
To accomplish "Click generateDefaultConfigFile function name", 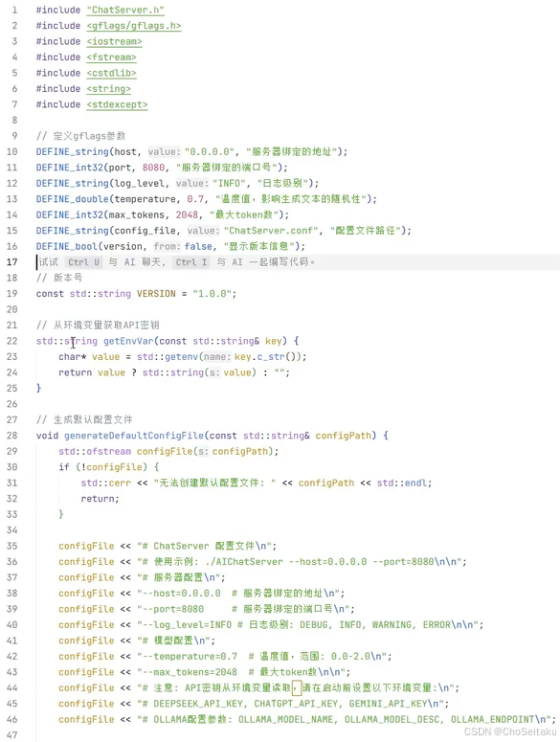I will [134, 436].
